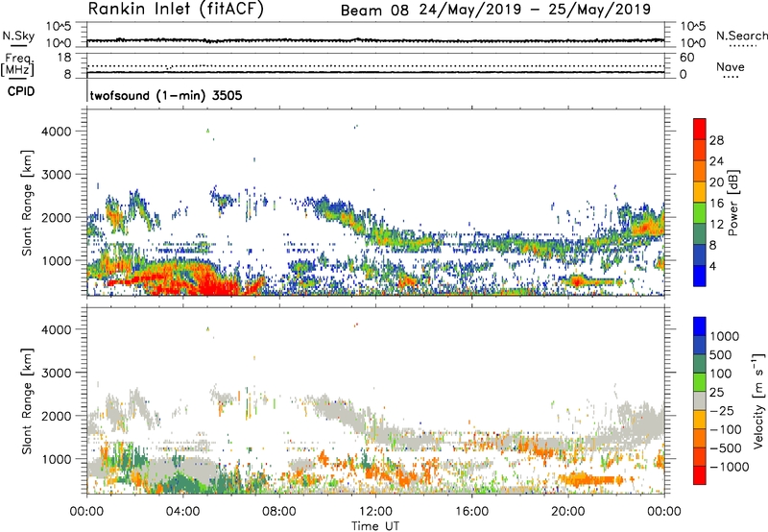The width and height of the screenshot is (768, 532).
Task: Pick the yellow segment of power color bar
Action: (x=700, y=191)
